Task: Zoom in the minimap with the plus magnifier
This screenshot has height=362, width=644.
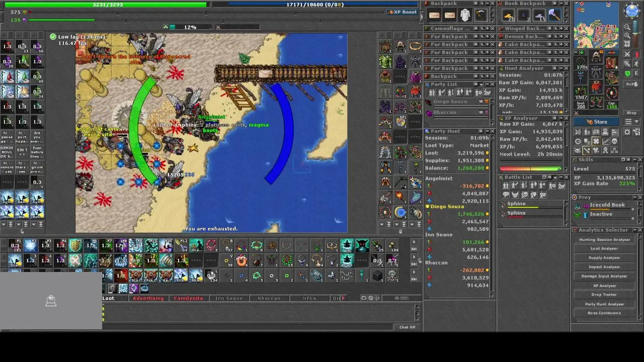Action: [627, 35]
